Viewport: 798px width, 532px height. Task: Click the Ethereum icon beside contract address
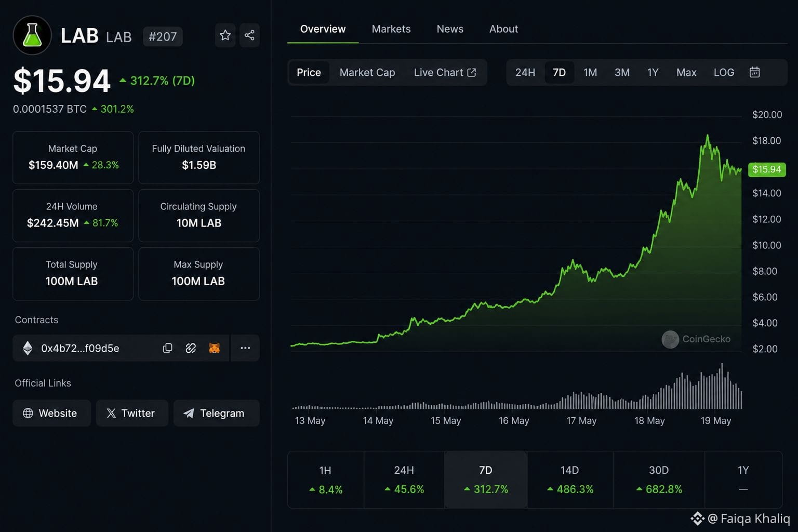pyautogui.click(x=28, y=348)
